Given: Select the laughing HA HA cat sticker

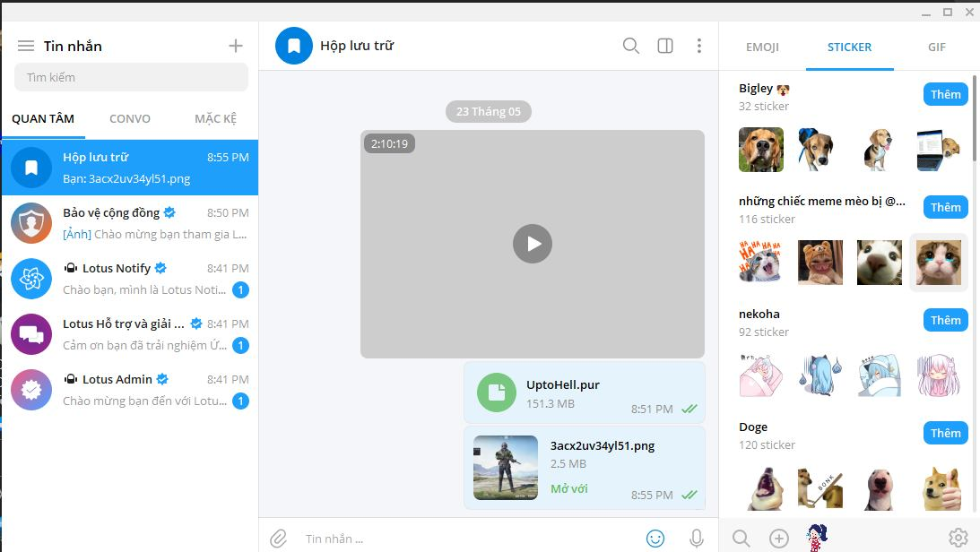Looking at the screenshot, I should pyautogui.click(x=760, y=263).
